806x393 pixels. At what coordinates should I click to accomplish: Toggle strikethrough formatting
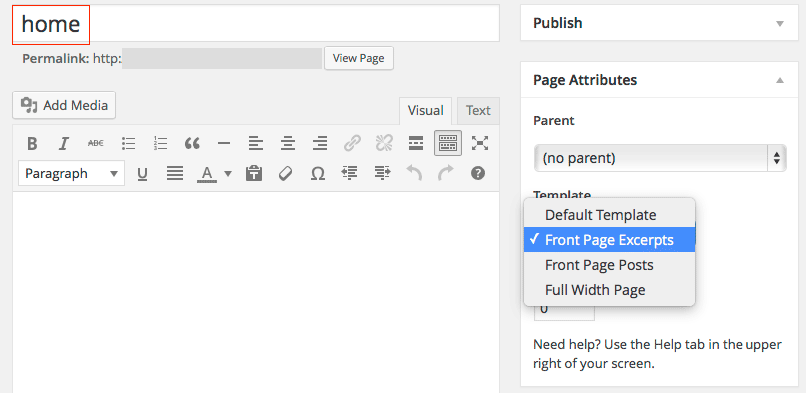[x=96, y=143]
